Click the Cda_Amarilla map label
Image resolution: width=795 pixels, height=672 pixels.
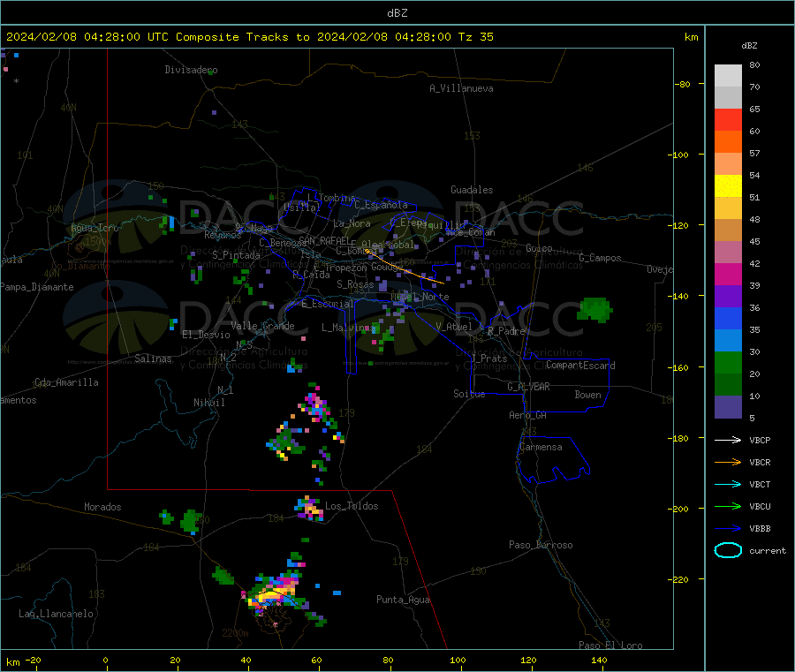(x=66, y=382)
